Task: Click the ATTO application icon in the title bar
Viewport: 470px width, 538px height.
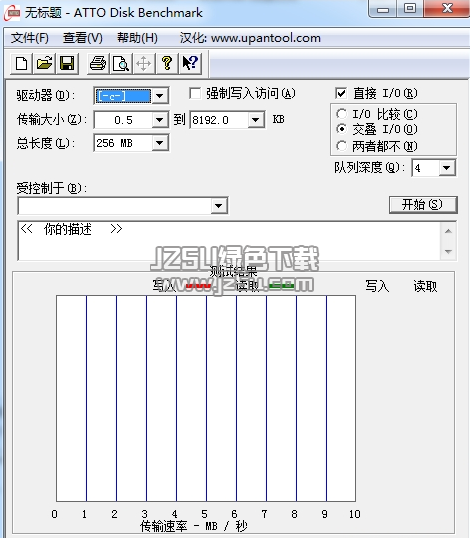Action: (x=12, y=13)
